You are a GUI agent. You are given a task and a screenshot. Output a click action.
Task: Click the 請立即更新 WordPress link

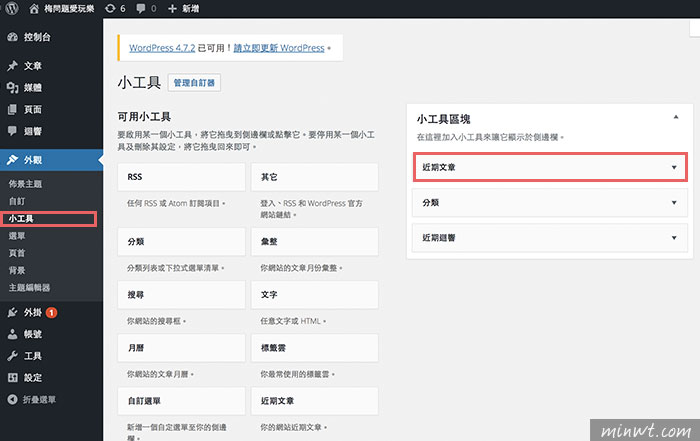coord(279,48)
